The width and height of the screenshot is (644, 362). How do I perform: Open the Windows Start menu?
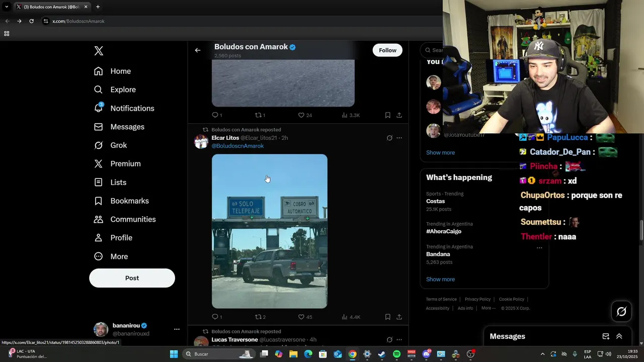174,354
